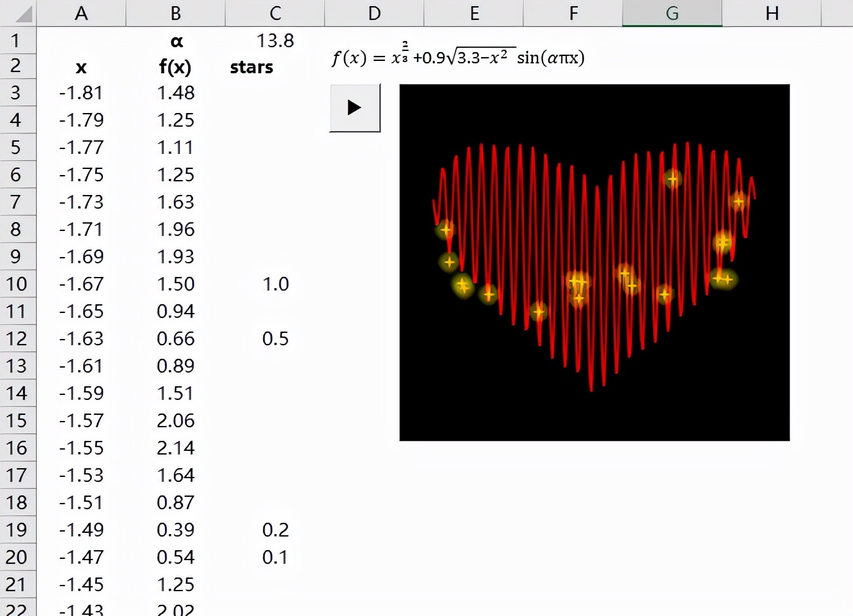Select row 15 header
Screen dimensions: 853x616
point(18,420)
